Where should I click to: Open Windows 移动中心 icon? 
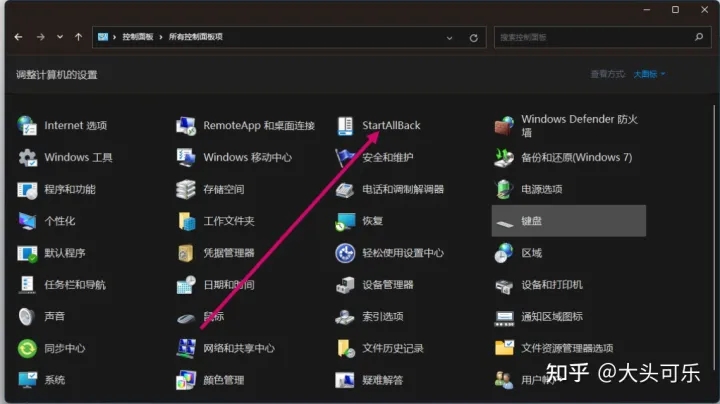click(186, 157)
